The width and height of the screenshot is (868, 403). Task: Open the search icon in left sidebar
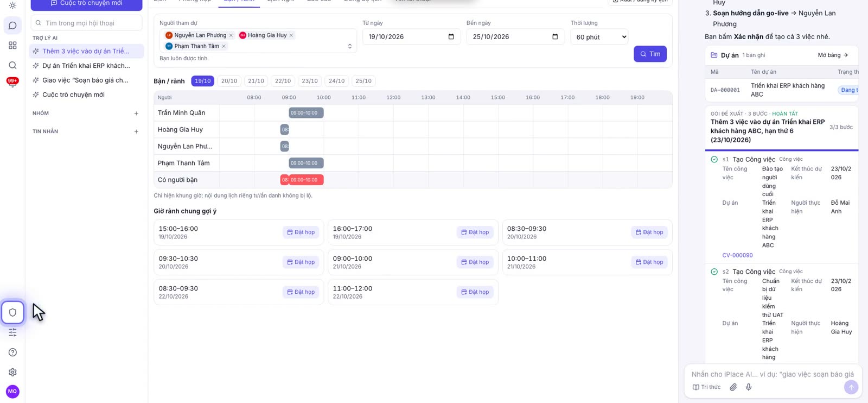point(12,65)
